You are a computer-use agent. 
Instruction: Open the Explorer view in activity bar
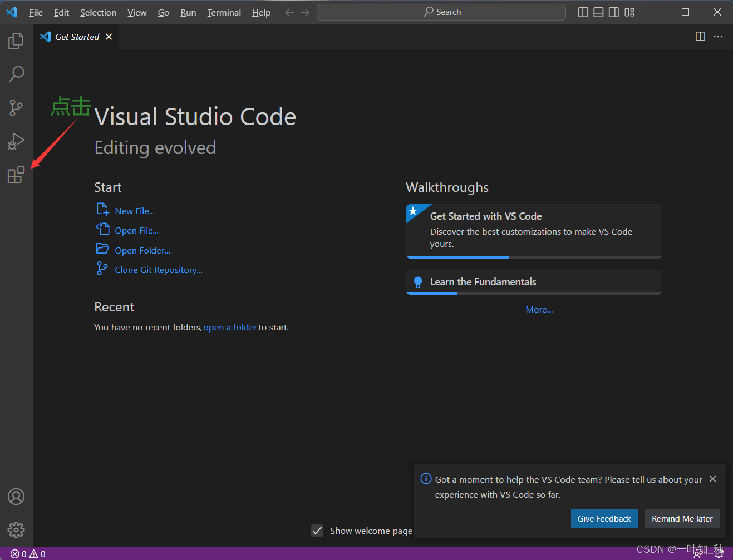tap(16, 41)
